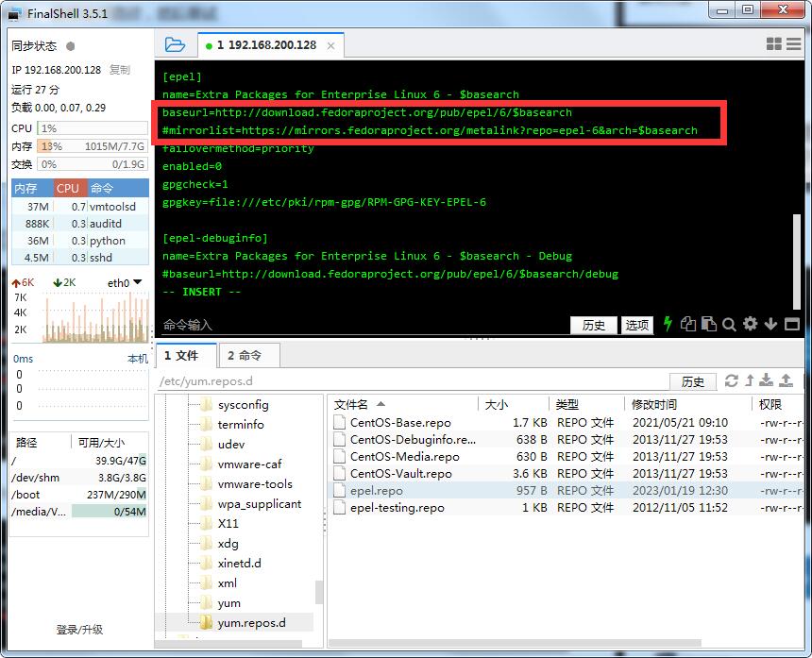Image resolution: width=812 pixels, height=658 pixels.
Task: Select the vmware-caf folder
Action: 249,464
